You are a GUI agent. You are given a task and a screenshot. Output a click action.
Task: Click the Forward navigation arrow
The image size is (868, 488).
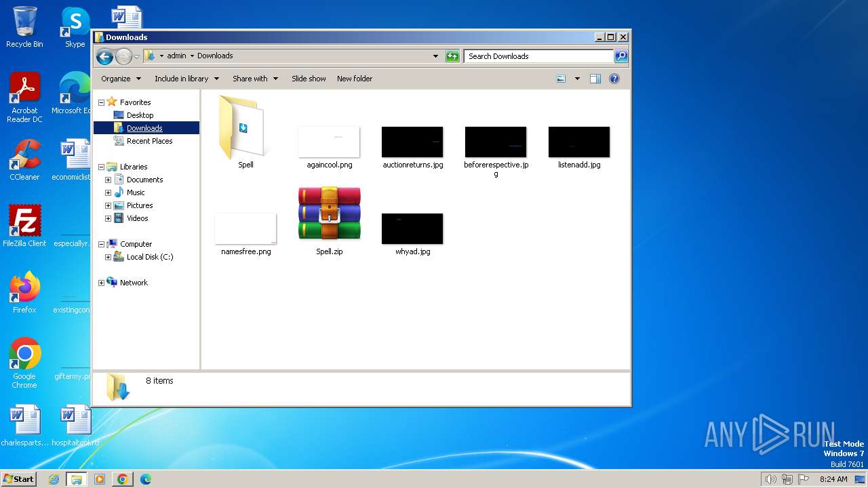click(x=123, y=56)
